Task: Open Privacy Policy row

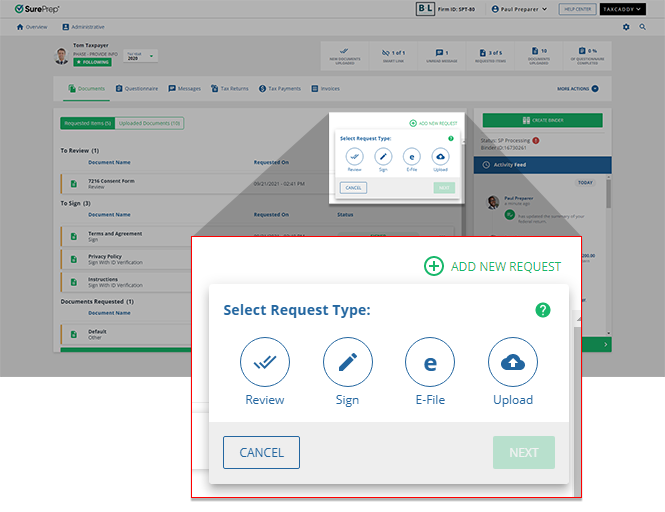Action: pyautogui.click(x=126, y=259)
